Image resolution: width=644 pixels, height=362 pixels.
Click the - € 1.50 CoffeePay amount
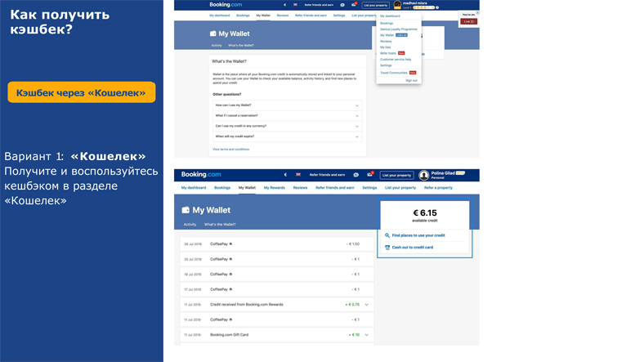[353, 244]
